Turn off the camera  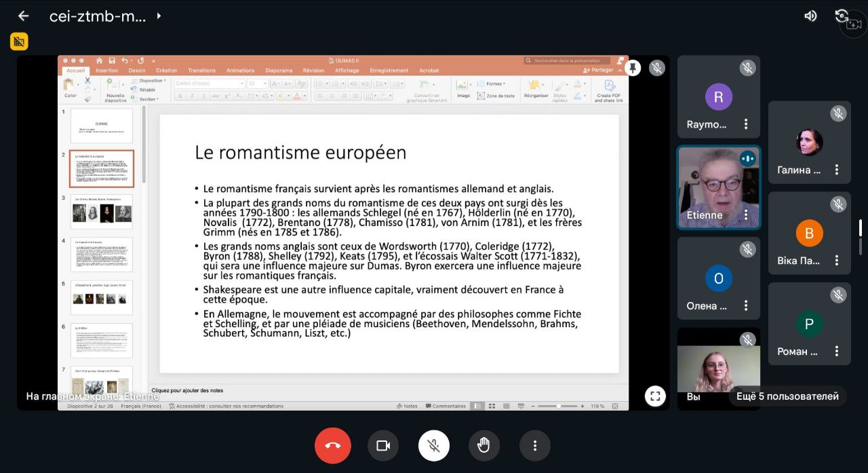click(x=383, y=446)
